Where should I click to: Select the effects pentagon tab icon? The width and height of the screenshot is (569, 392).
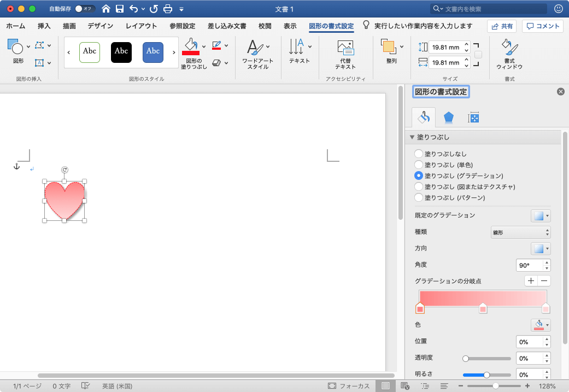[x=449, y=117]
